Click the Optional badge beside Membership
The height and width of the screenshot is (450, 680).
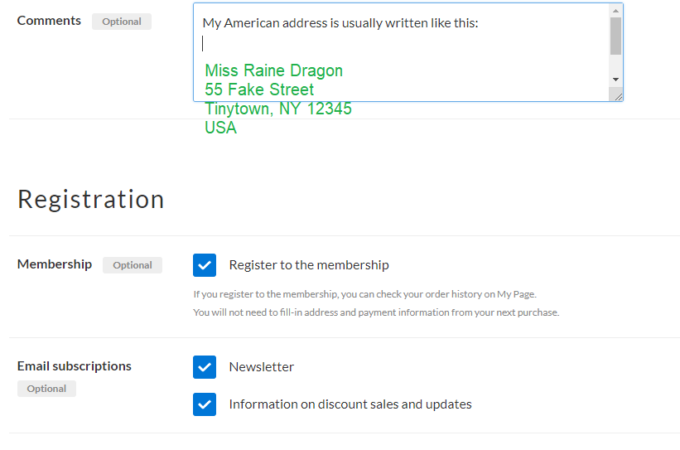132,265
